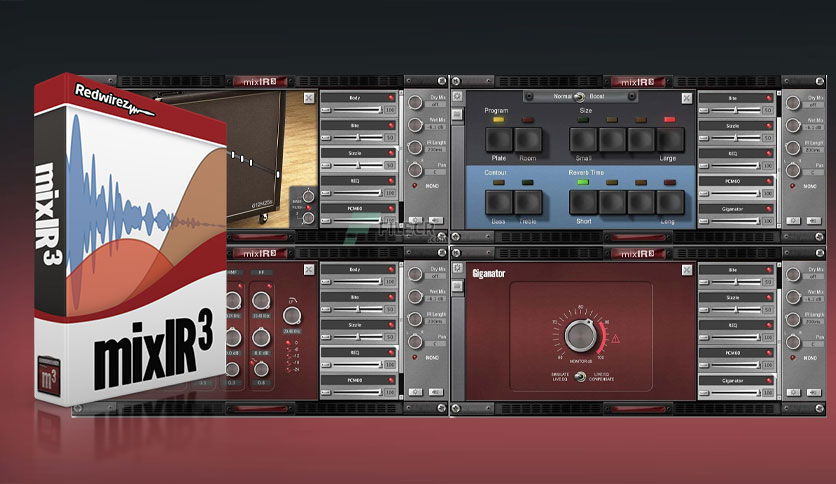Click gear button under MONO in cabinet window
This screenshot has width=836, height=484.
415,220
